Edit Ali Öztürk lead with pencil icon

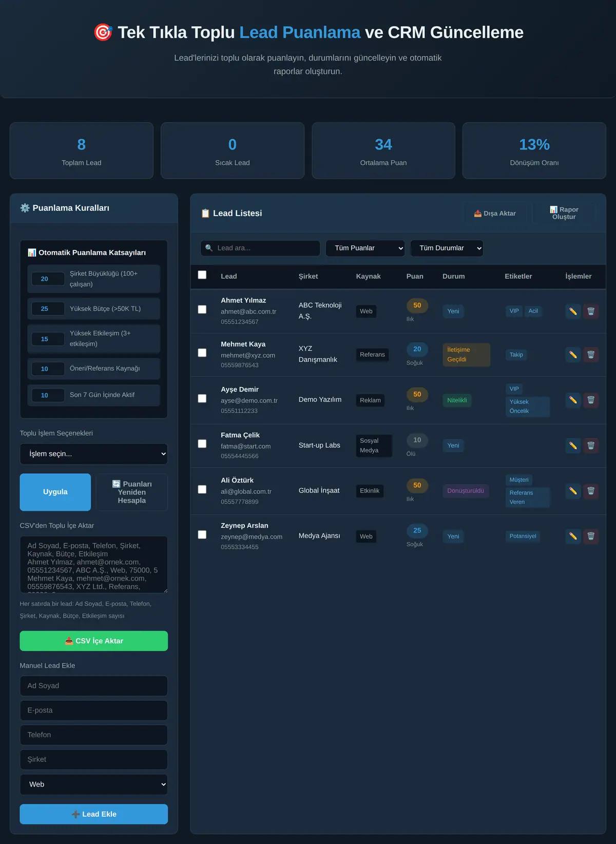coord(573,491)
